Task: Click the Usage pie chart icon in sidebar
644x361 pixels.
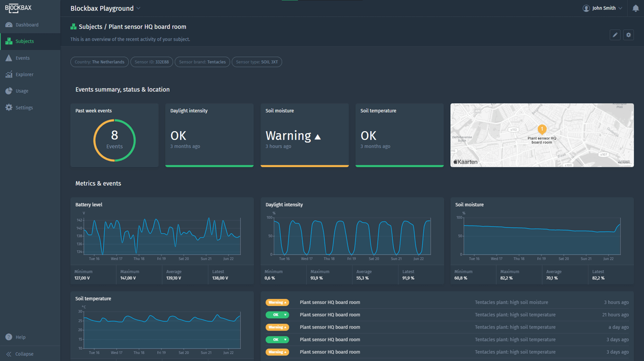Action: pos(9,91)
